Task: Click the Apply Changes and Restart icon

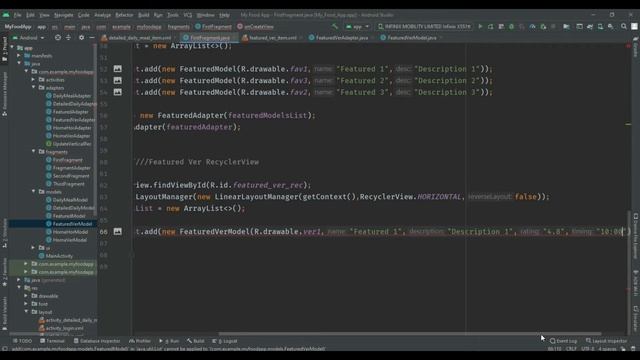Action: tap(491, 27)
